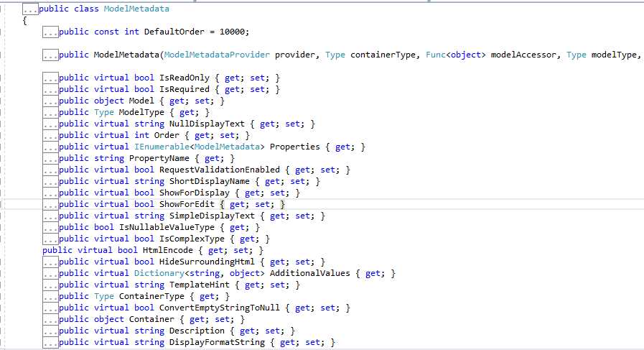644x350 pixels.
Task: Click Dictionary type in AdditionalValues line
Action: coord(159,274)
